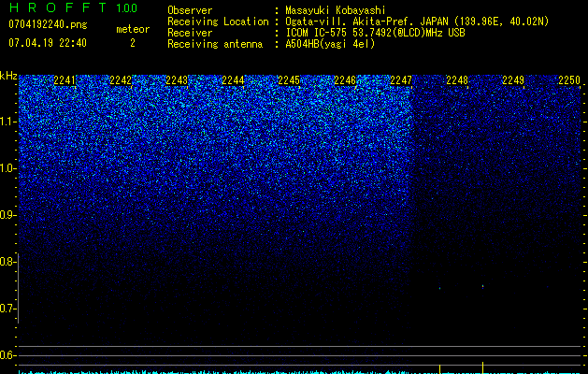Click the Receiving Location field label
This screenshot has height=374, width=588.
[x=218, y=22]
